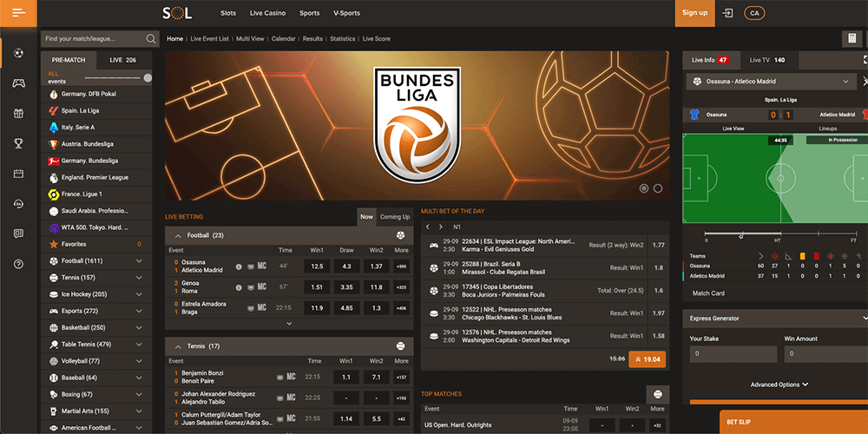Screen dimensions: 868x434
Task: Open the trophy tournaments sidebar icon
Action: [18, 144]
